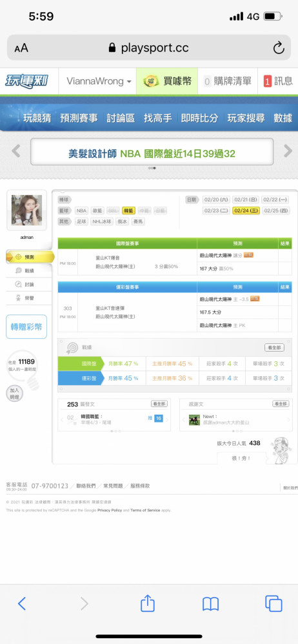The width and height of the screenshot is (298, 644).
Task: Go back with Safari back arrow
Action: point(22,603)
